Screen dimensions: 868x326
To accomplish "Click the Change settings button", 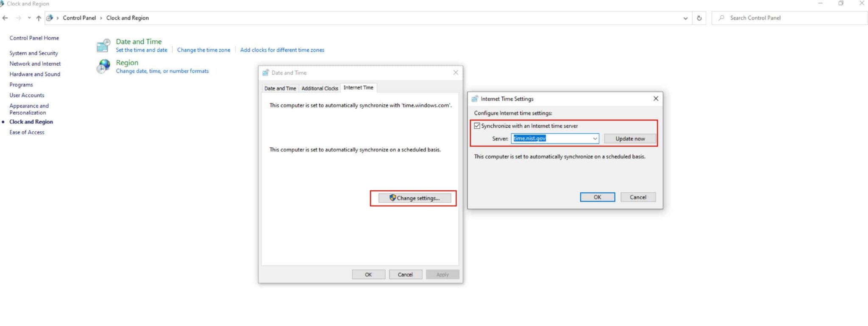I will point(415,198).
